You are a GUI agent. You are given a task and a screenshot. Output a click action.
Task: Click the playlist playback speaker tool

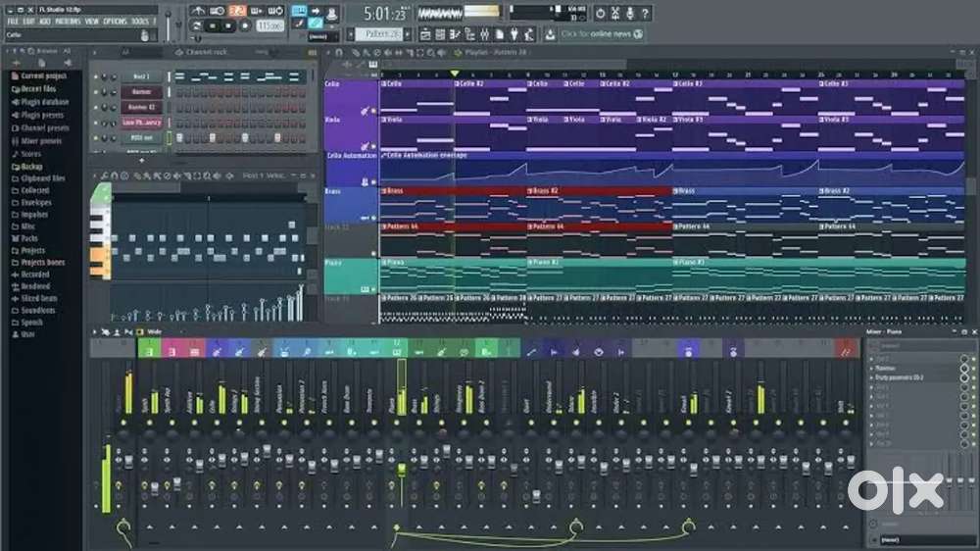click(x=441, y=53)
